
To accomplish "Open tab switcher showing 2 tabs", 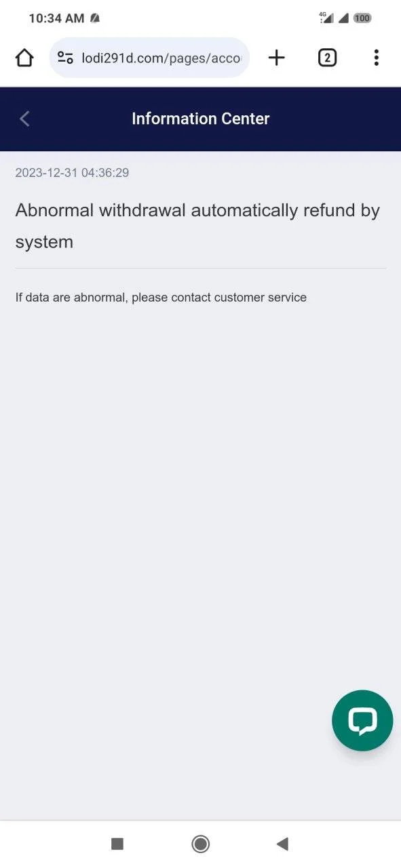I will click(327, 58).
